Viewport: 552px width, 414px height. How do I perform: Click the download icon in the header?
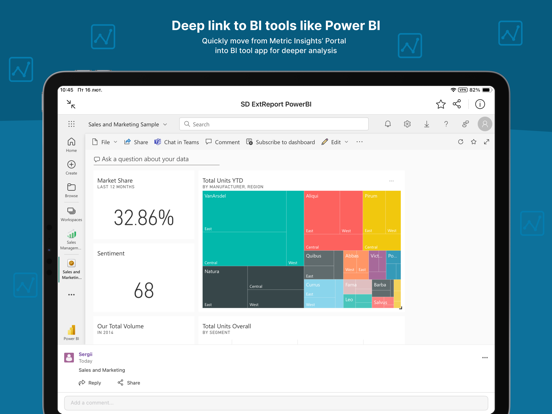tap(426, 124)
